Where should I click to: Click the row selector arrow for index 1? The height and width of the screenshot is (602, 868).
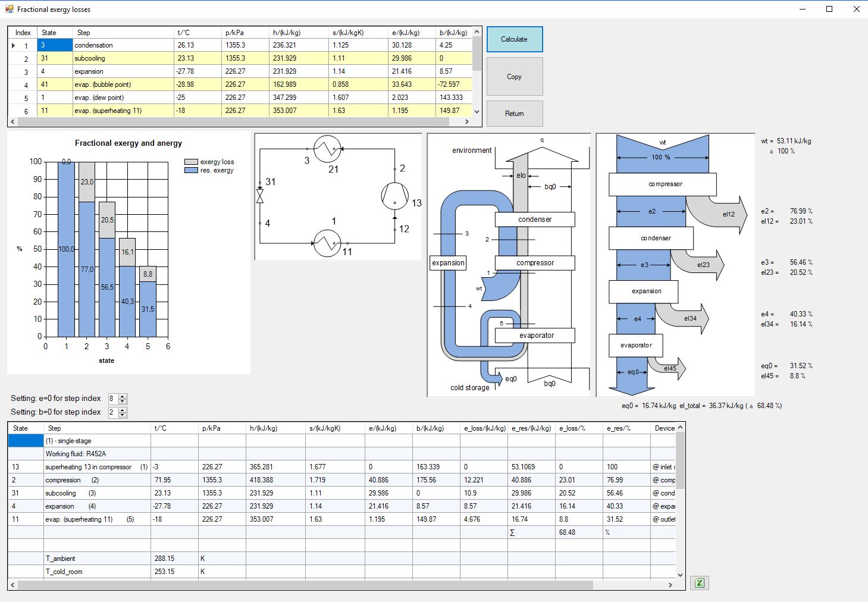14,45
